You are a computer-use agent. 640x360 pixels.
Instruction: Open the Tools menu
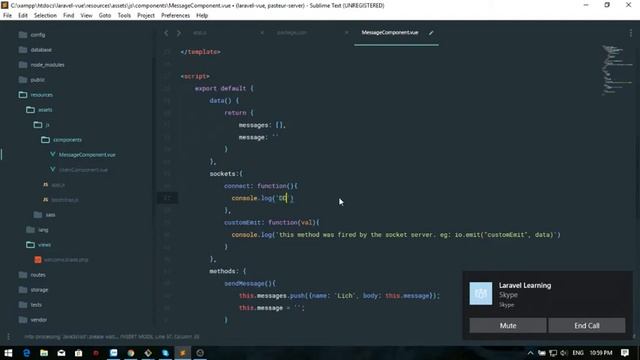tap(124, 16)
